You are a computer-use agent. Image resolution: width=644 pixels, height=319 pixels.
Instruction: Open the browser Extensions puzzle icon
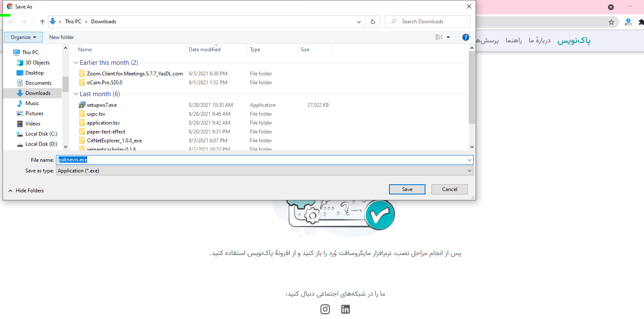[x=641, y=22]
